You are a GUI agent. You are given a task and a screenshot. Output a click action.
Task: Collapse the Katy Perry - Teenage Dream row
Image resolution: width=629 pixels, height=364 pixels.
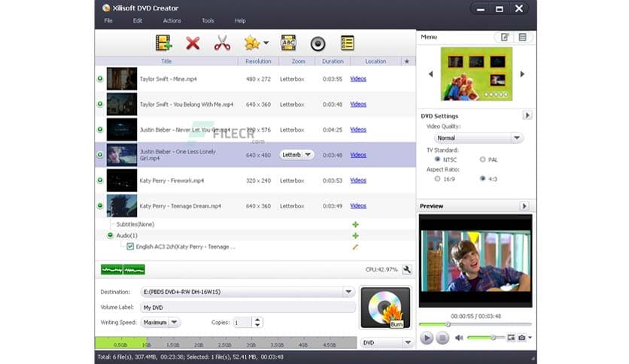(x=100, y=205)
